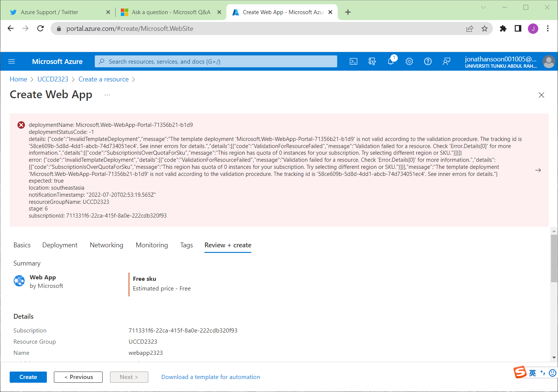
Task: Expand the deployment error details arrow
Action: click(x=538, y=170)
